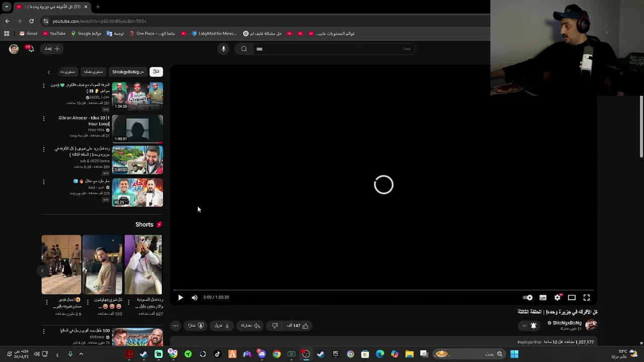The height and width of the screenshot is (362, 644).
Task: Open the 1:24:38 recommended video thumbnail
Action: [137, 96]
